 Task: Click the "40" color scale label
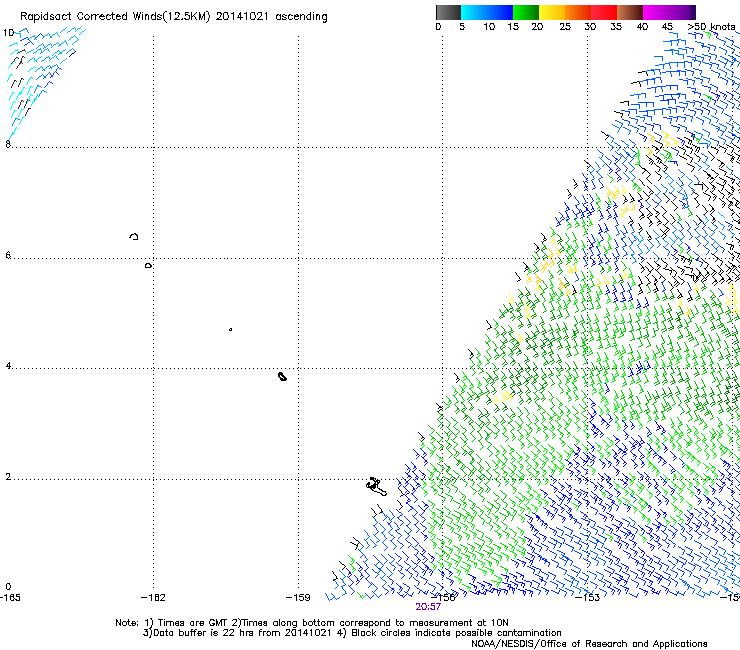pos(642,27)
